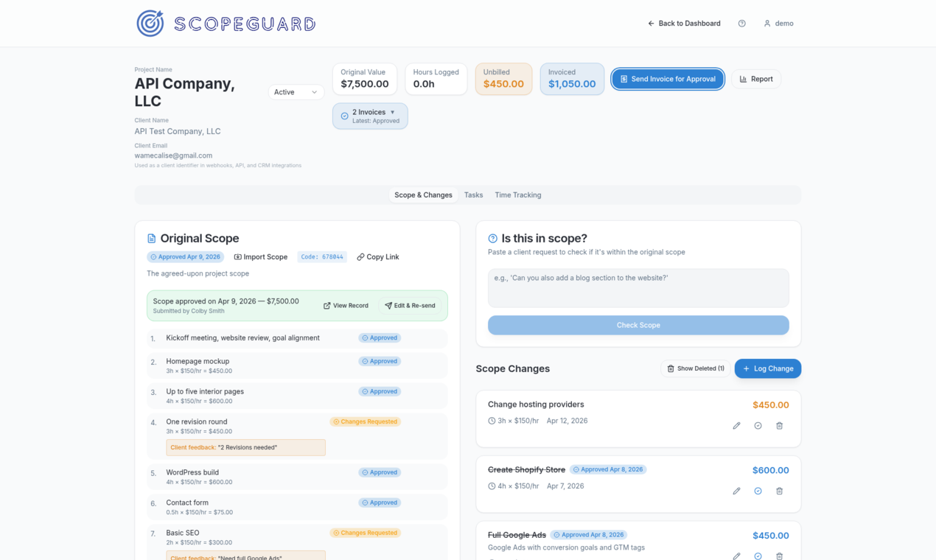This screenshot has height=560, width=936.
Task: View Record of scope approval
Action: pyautogui.click(x=346, y=306)
